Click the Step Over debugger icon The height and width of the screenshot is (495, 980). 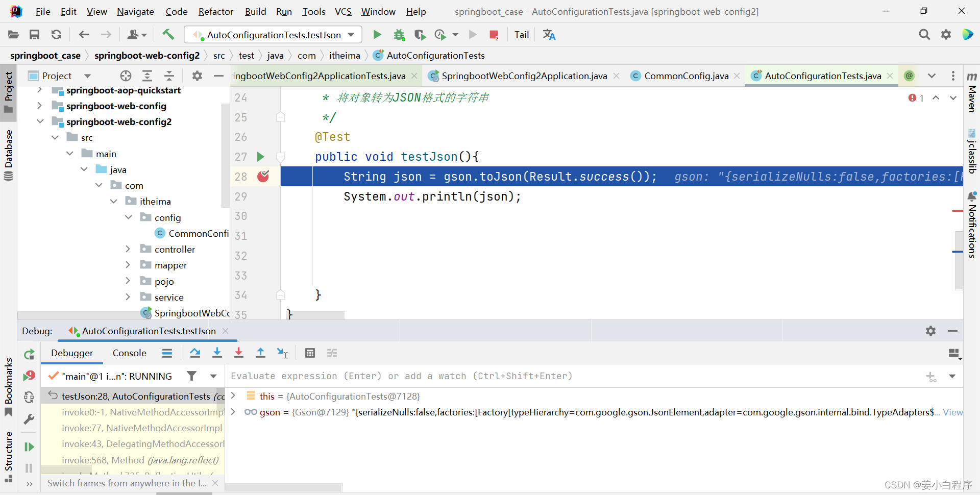click(x=195, y=353)
